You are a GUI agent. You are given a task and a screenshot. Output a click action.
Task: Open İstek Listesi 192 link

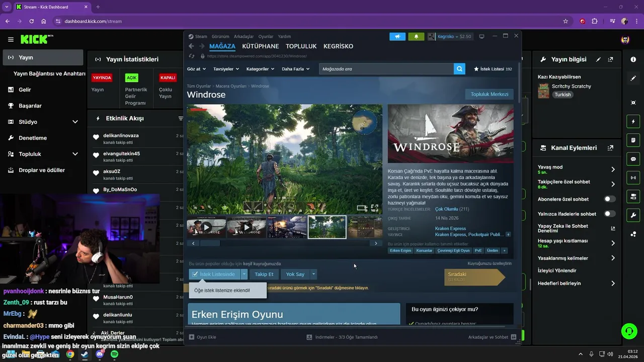point(493,69)
